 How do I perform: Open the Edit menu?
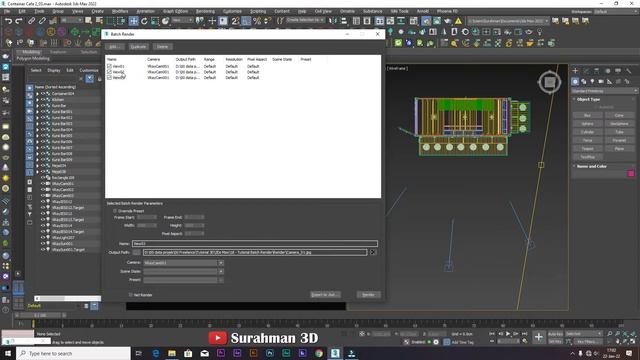pos(22,11)
